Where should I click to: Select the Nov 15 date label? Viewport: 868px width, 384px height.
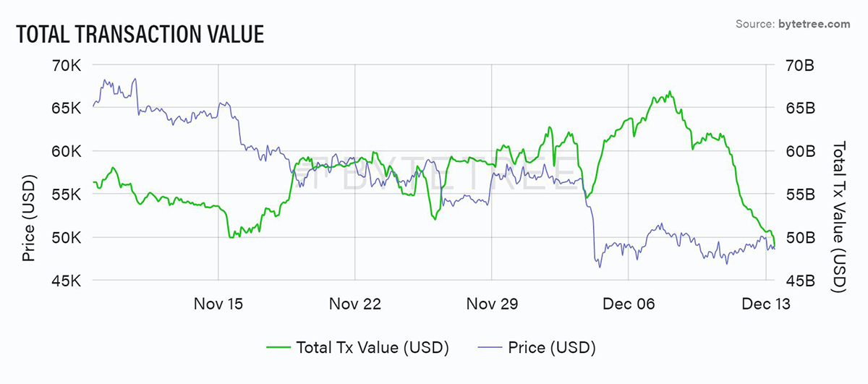(x=218, y=304)
